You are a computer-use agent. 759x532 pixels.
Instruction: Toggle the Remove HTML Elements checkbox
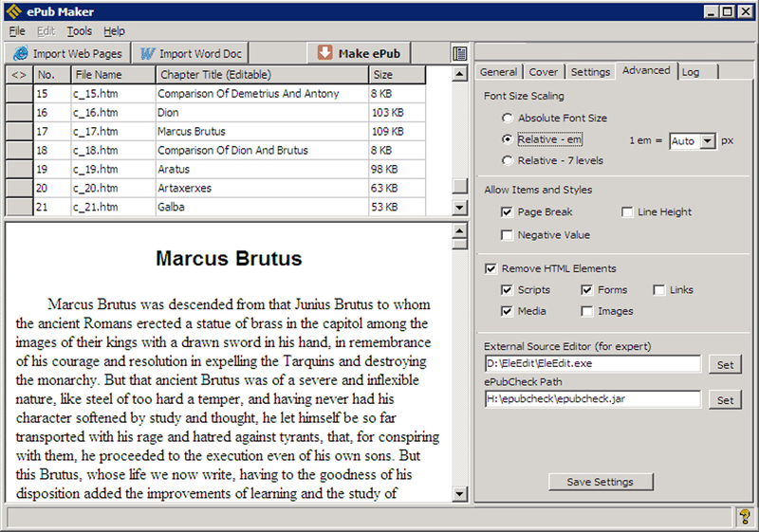[x=491, y=268]
